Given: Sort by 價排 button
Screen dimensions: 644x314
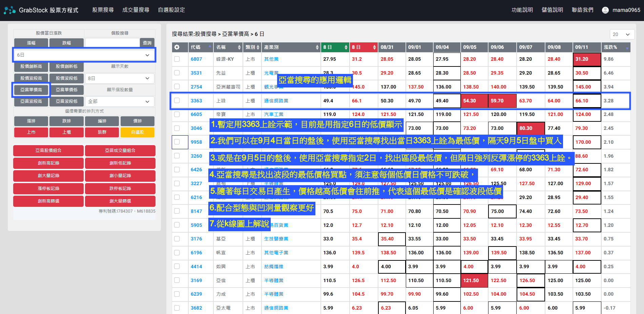Looking at the screenshot, I should [137, 121].
